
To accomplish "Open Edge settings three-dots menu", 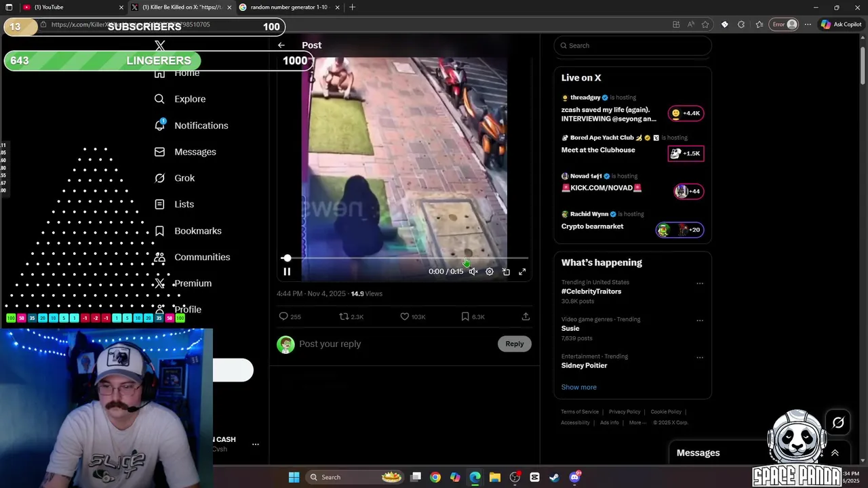I will click(x=808, y=24).
